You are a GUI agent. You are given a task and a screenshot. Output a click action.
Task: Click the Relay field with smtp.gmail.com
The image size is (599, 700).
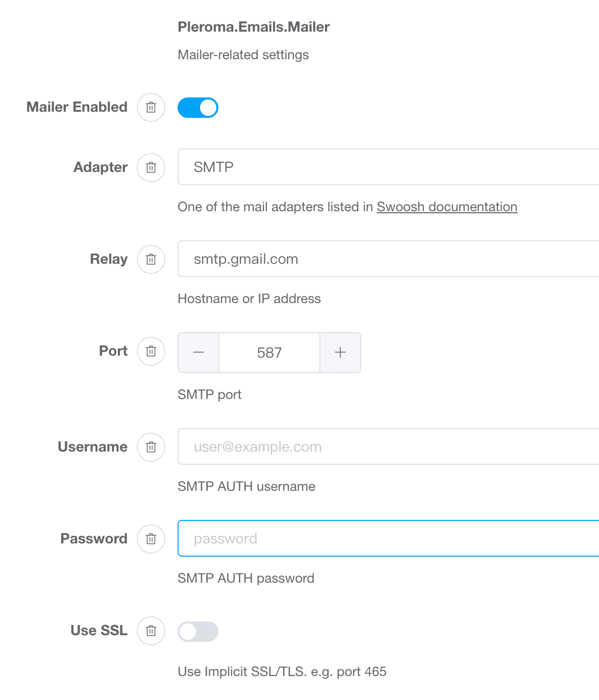tap(388, 259)
